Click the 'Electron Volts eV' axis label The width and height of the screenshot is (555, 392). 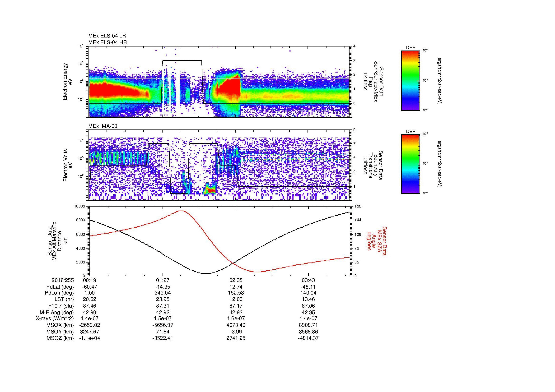68,165
